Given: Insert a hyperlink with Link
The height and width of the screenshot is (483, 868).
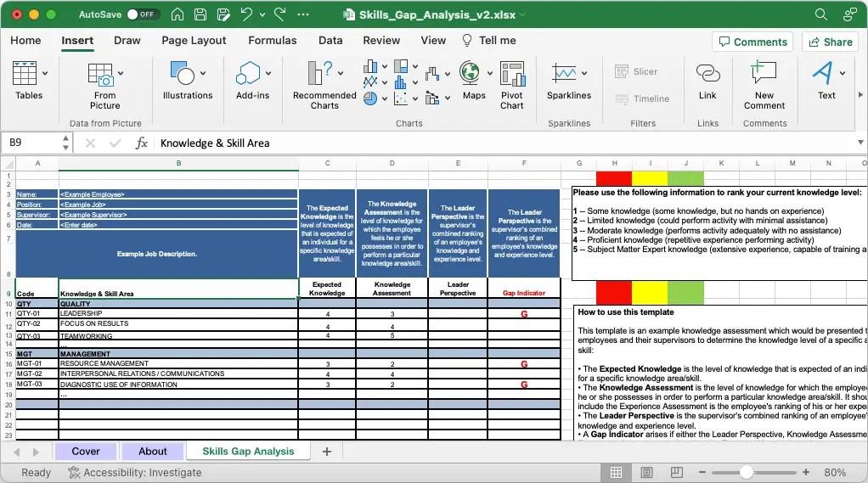Looking at the screenshot, I should (x=707, y=81).
